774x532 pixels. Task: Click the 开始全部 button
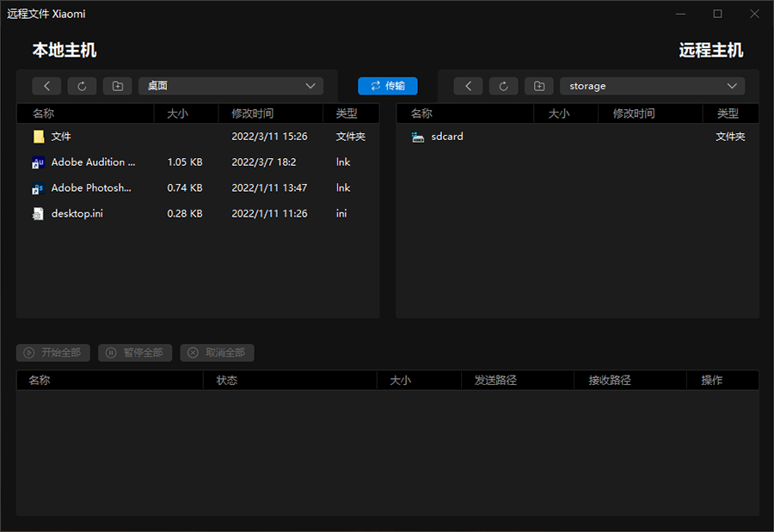(x=53, y=353)
